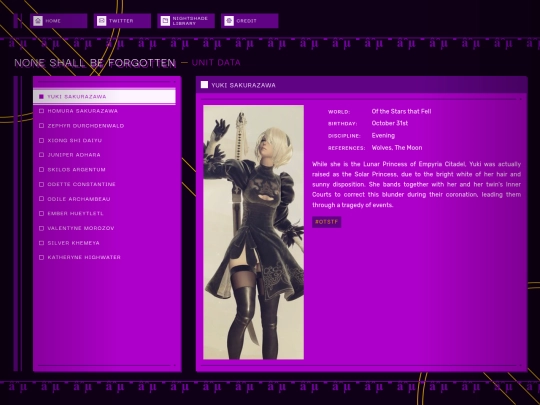Click the world value 'Of the Stars that Fell'
The width and height of the screenshot is (540, 405).
tap(401, 111)
